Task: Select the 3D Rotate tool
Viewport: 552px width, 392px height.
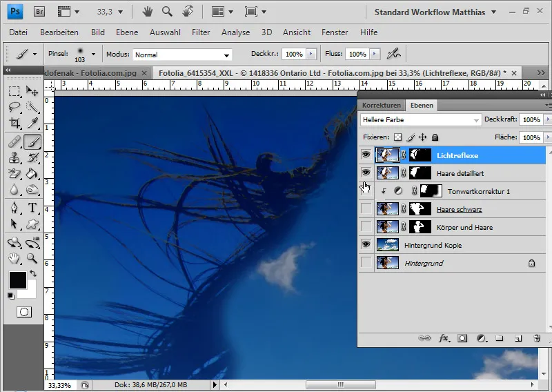Action: pyautogui.click(x=14, y=243)
